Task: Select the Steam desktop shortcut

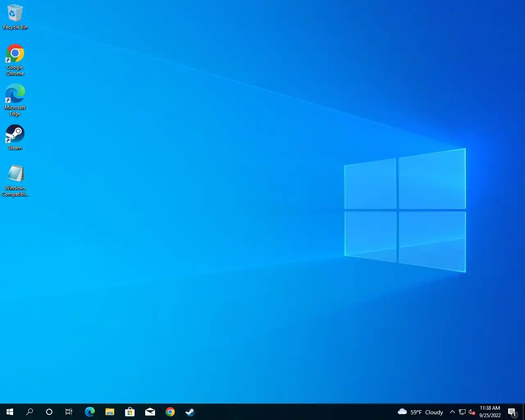Action: pos(15,137)
